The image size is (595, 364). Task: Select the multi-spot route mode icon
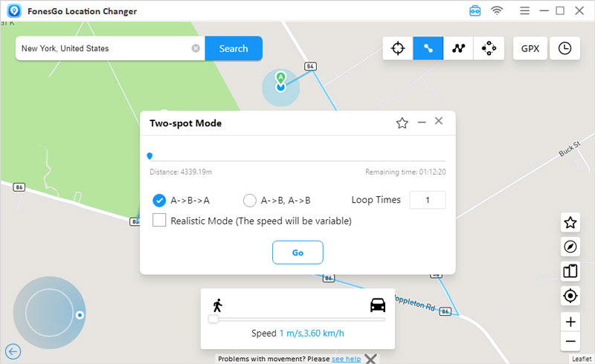(x=458, y=48)
